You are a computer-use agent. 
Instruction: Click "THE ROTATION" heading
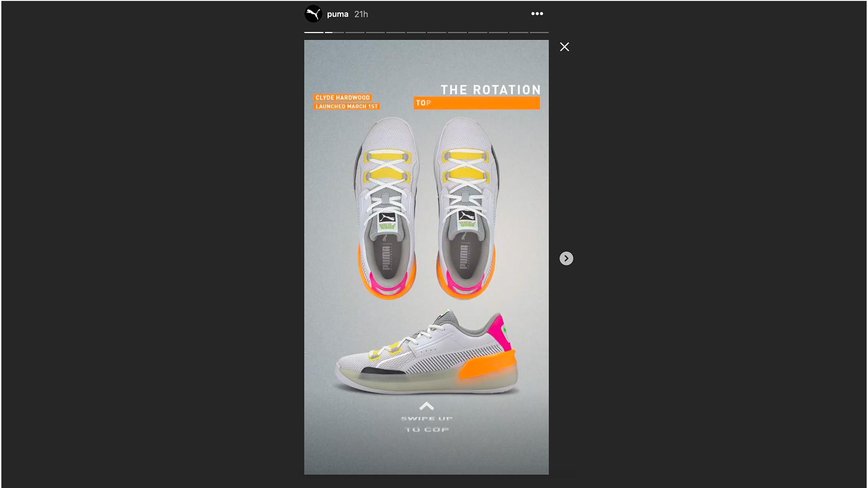click(491, 89)
